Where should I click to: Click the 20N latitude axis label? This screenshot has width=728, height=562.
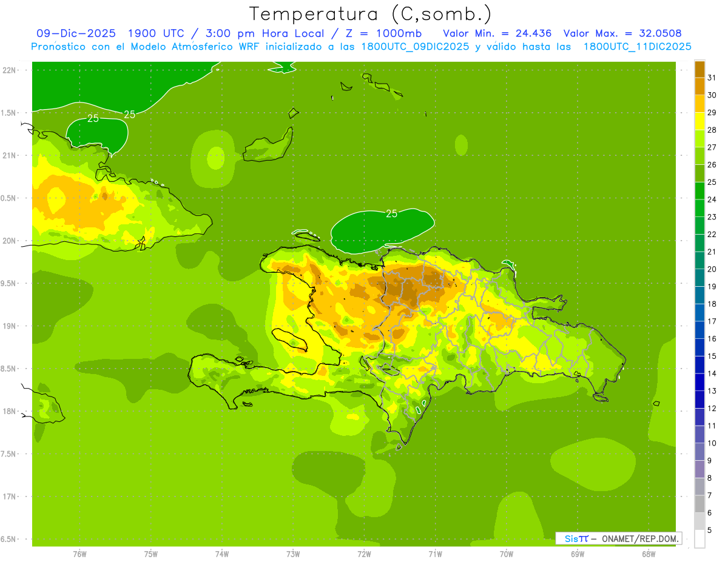click(10, 241)
